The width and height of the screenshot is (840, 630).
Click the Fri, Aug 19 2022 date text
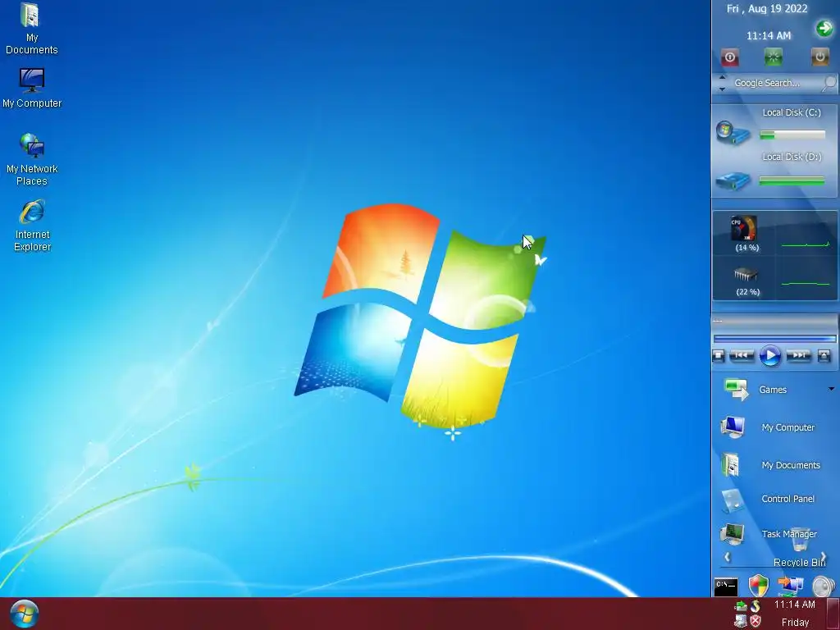767,8
